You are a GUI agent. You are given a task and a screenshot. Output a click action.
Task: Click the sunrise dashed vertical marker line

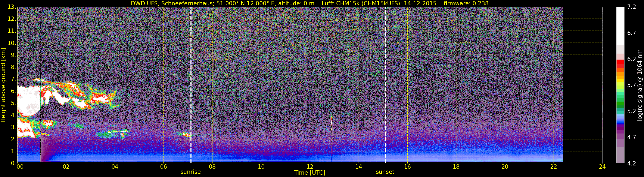point(191,85)
